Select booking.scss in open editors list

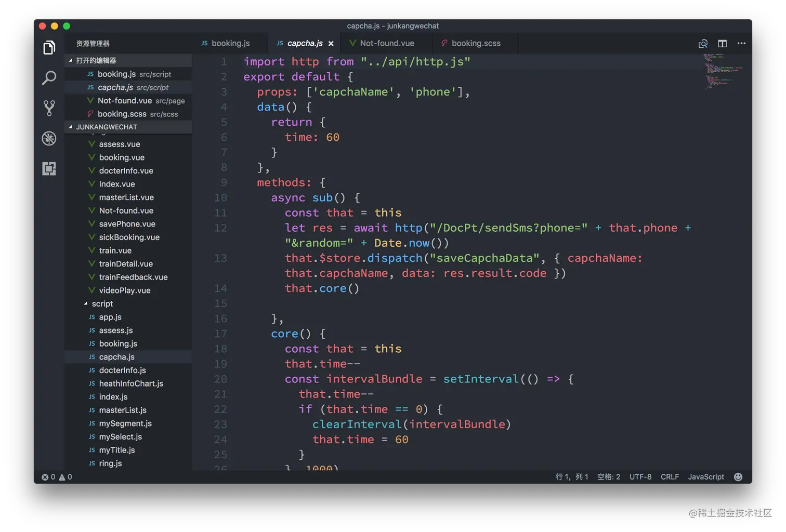click(x=128, y=114)
